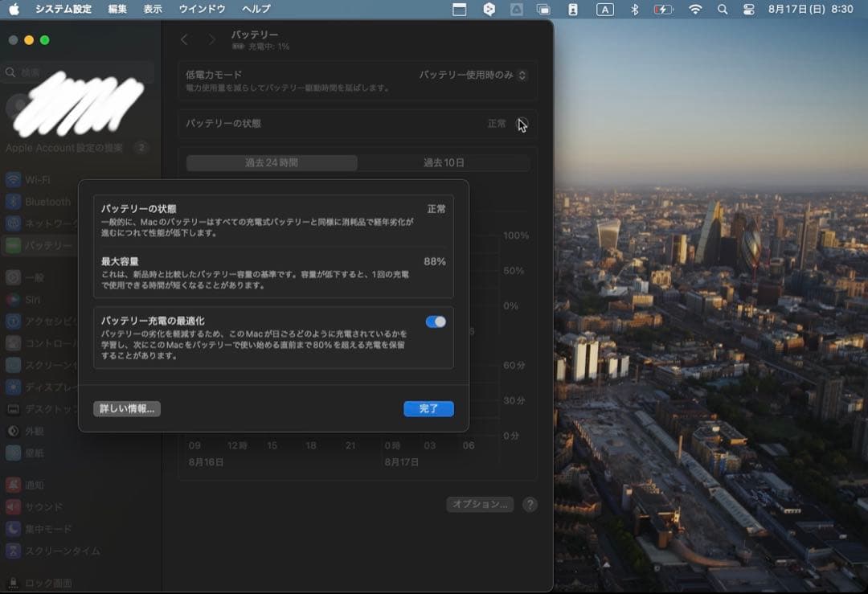Open the battery charging status icon

(x=663, y=10)
